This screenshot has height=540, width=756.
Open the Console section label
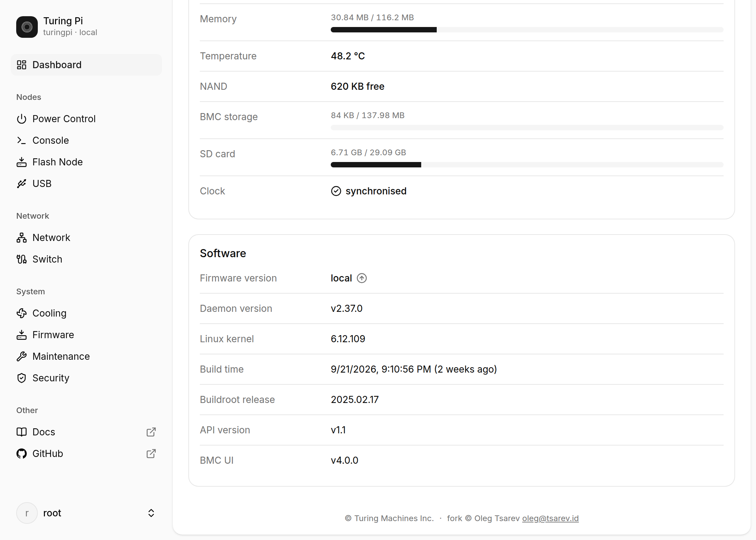point(51,140)
